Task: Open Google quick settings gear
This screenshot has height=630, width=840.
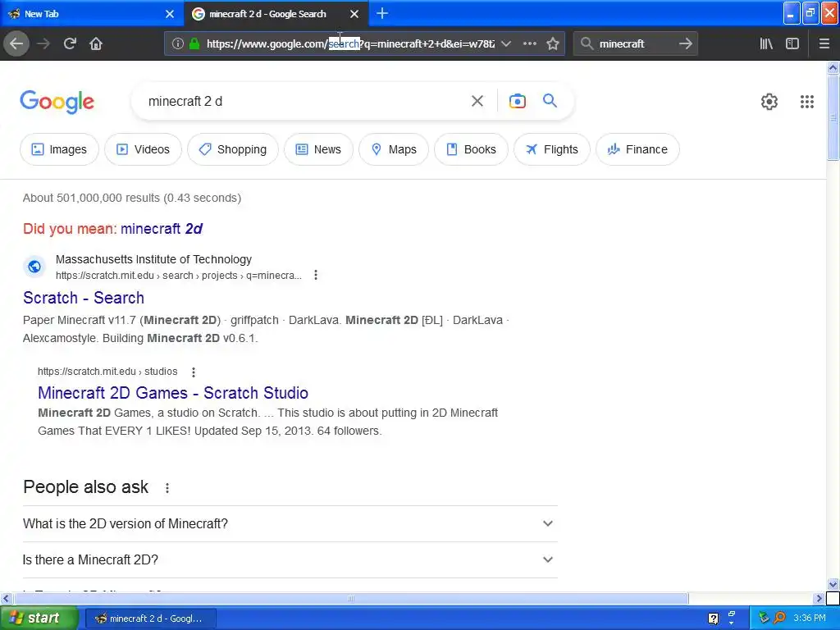Action: click(x=769, y=101)
